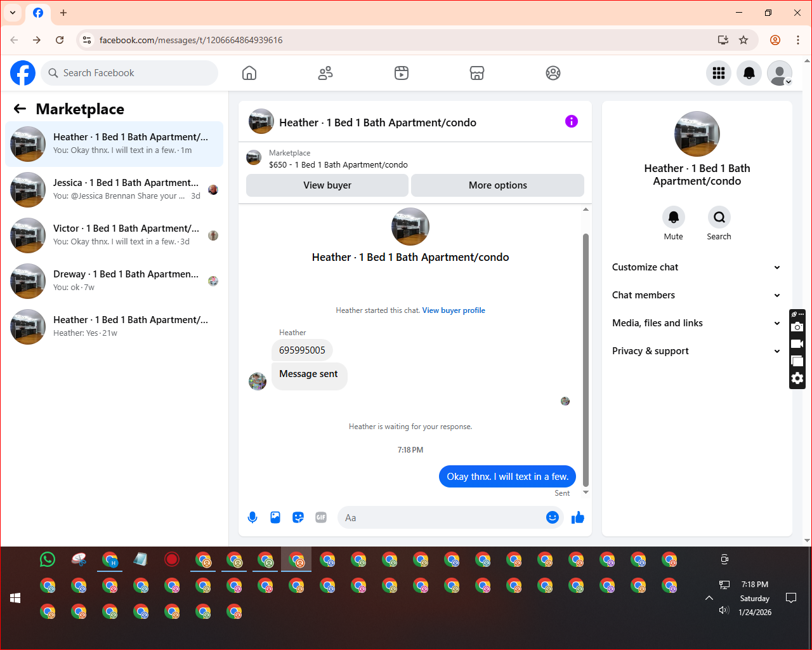This screenshot has width=812, height=650.
Task: Open Dreway's 1 Bed 1 Bath conversation
Action: [114, 281]
